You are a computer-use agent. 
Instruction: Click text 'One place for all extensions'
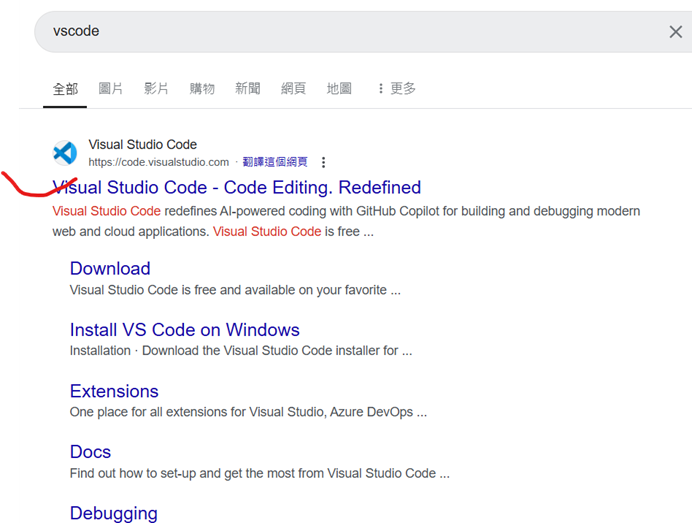tap(149, 412)
